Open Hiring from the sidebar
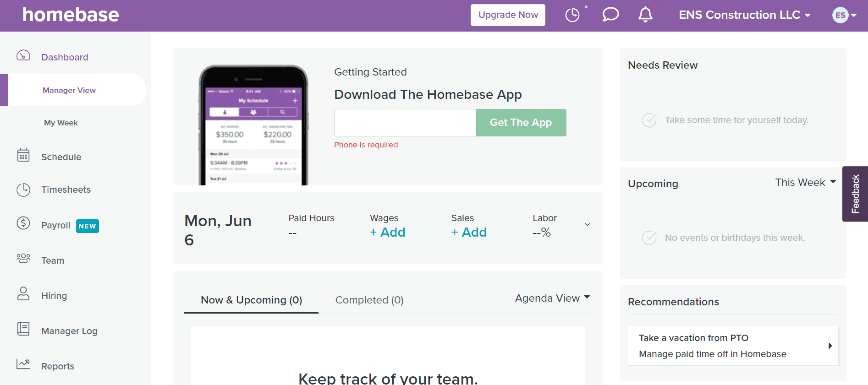Viewport: 868px width, 385px height. pyautogui.click(x=54, y=296)
